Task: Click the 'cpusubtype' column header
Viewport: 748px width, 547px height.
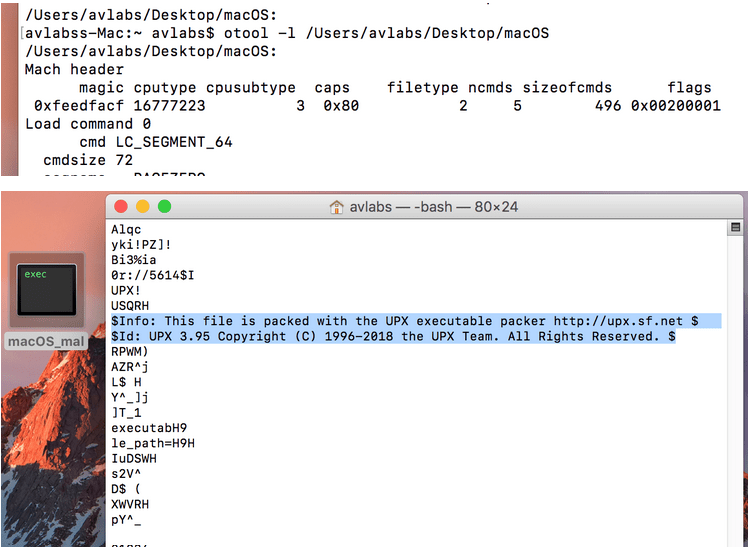Action: [250, 87]
